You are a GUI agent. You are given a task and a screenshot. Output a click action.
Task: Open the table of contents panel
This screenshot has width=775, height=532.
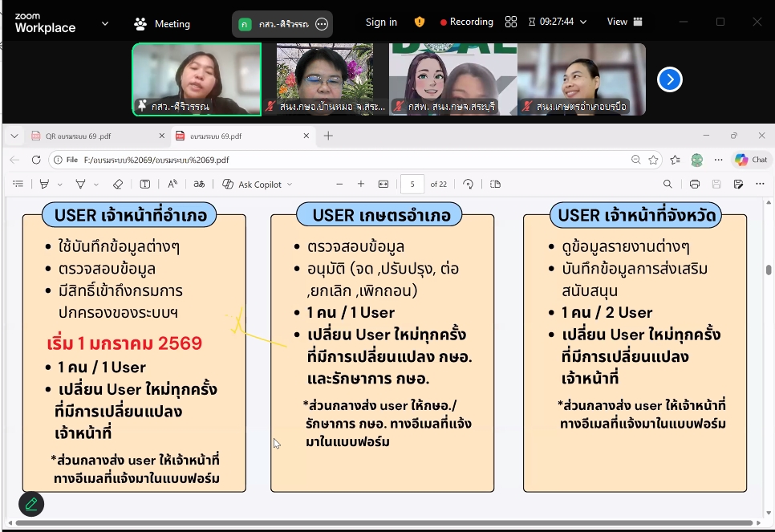tap(18, 185)
